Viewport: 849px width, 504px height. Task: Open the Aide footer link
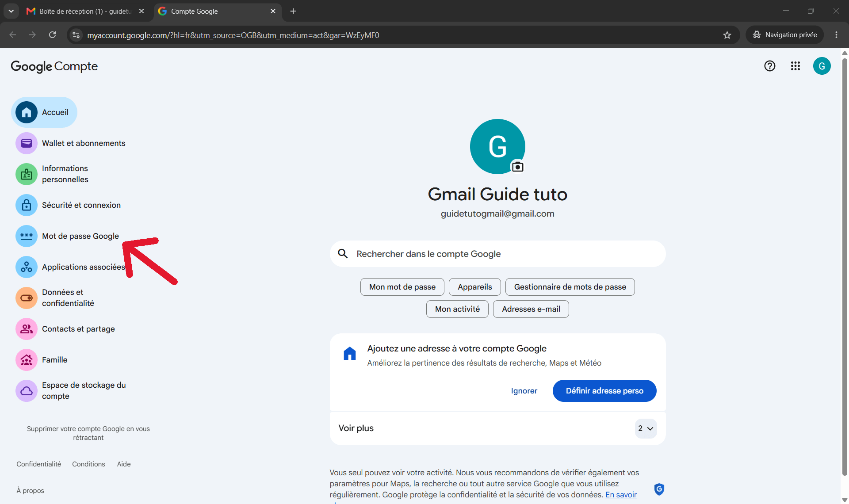pyautogui.click(x=124, y=464)
